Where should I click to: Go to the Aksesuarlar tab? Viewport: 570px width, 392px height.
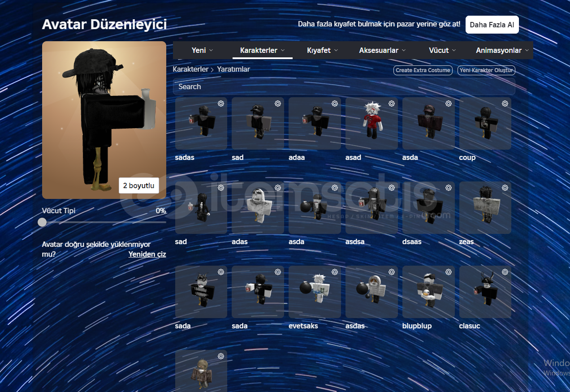382,50
